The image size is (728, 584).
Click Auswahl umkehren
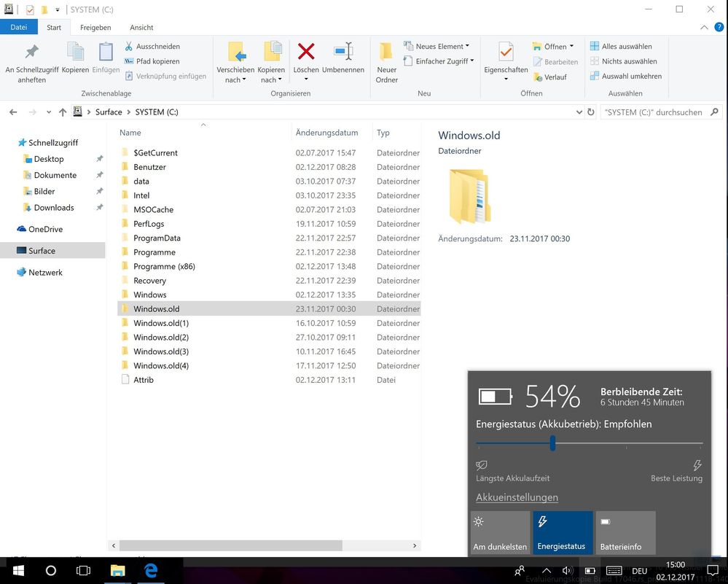[x=626, y=77]
